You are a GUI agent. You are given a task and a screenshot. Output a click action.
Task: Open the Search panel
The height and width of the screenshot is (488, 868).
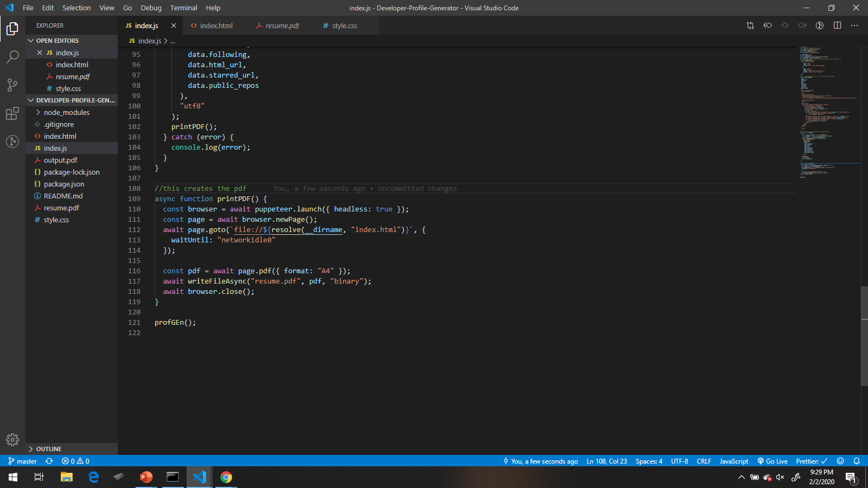coord(12,56)
